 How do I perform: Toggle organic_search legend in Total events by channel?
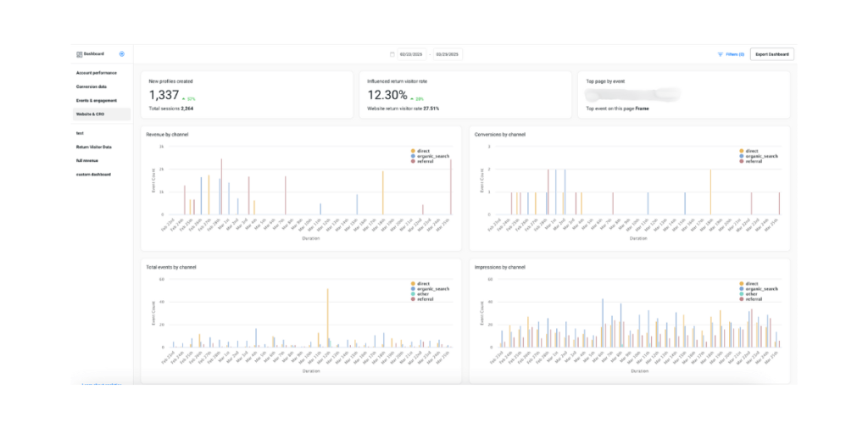pos(430,289)
